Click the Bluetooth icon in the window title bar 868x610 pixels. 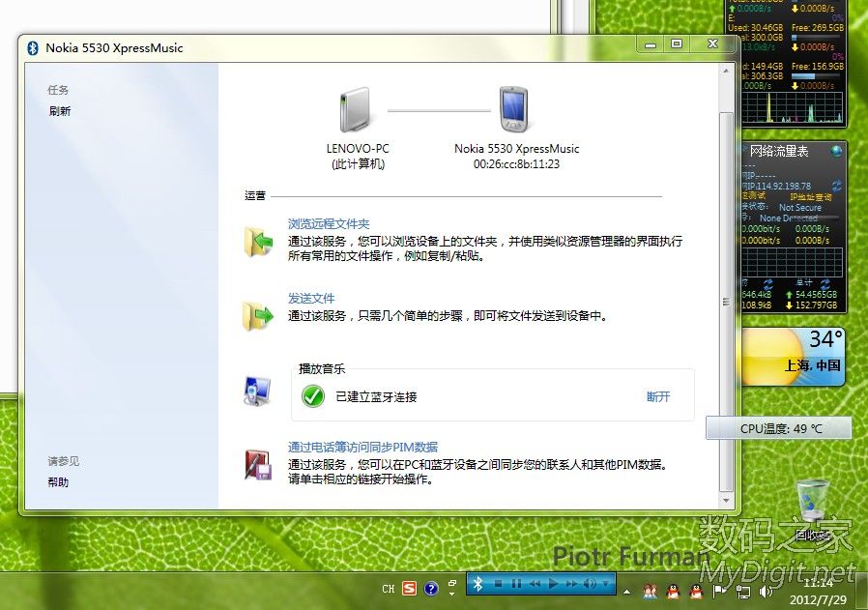[33, 48]
